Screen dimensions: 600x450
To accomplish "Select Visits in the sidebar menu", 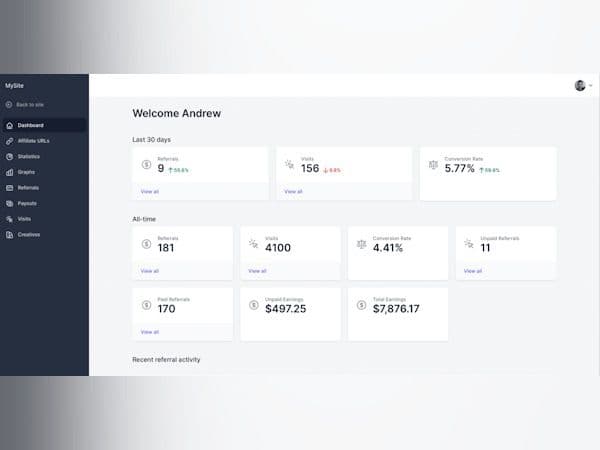I will point(24,219).
